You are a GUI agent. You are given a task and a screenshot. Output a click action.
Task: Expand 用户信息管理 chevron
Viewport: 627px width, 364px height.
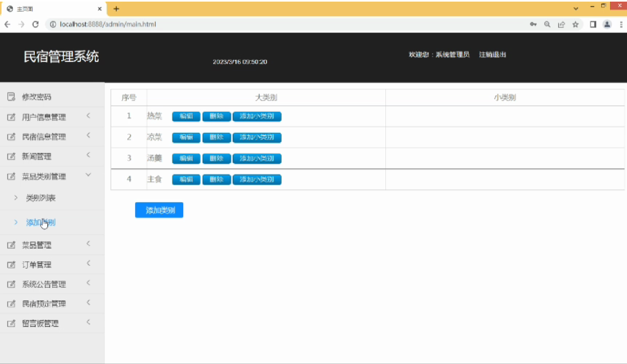[88, 116]
